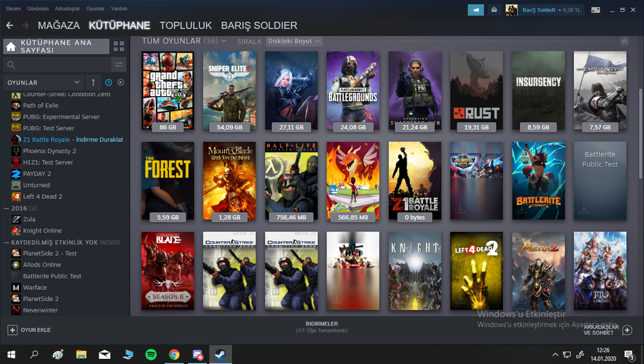Open the İndirmeler downloads status

point(322,327)
